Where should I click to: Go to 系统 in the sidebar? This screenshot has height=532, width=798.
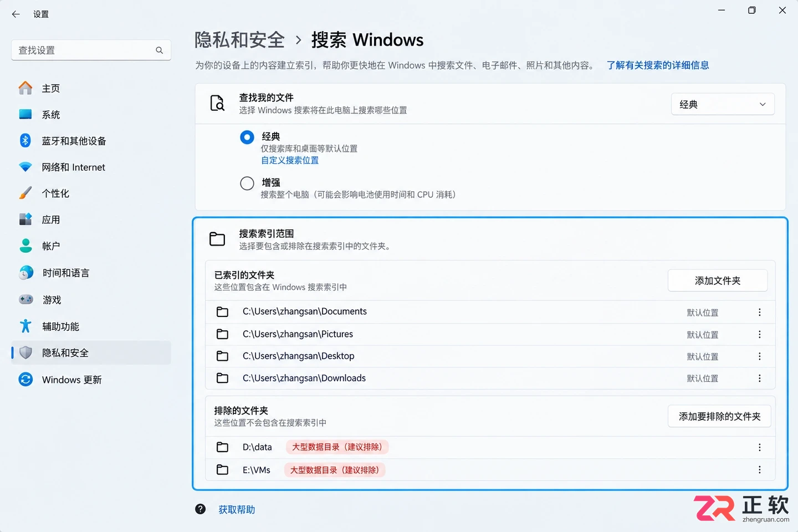click(91, 114)
